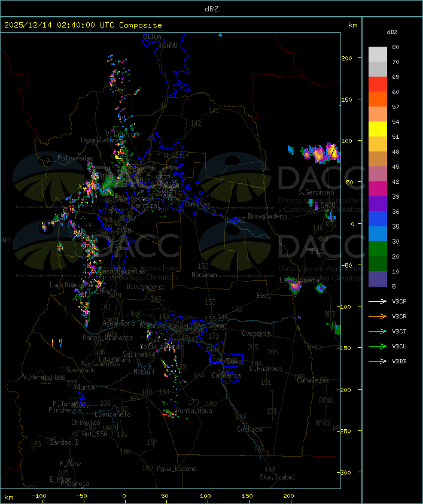Screen dimensions: 423x504
Task: Click the E_Manz map label
Action: tap(71, 464)
